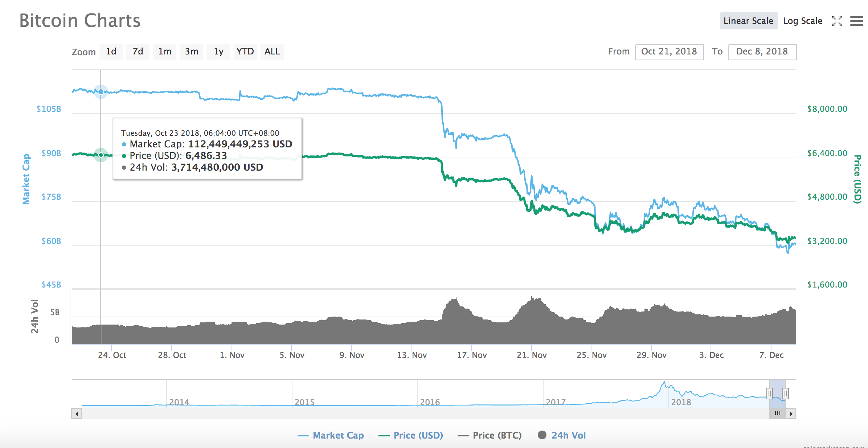Toggle 24h Vol series in legend
868x448 pixels.
[562, 435]
